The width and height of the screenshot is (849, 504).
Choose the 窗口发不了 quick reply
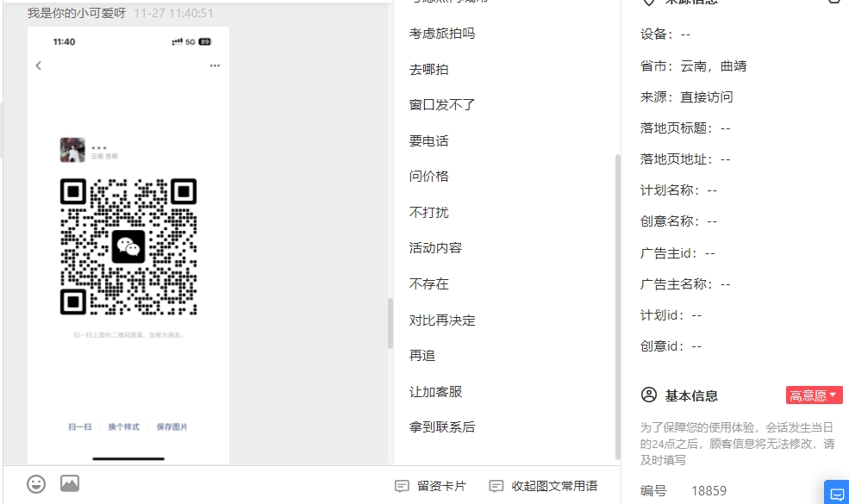click(442, 105)
